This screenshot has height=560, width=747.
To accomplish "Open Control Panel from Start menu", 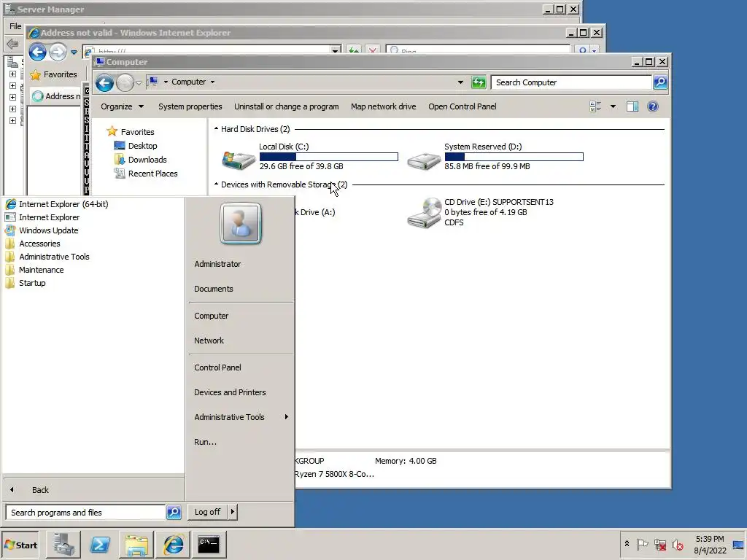I will (217, 367).
